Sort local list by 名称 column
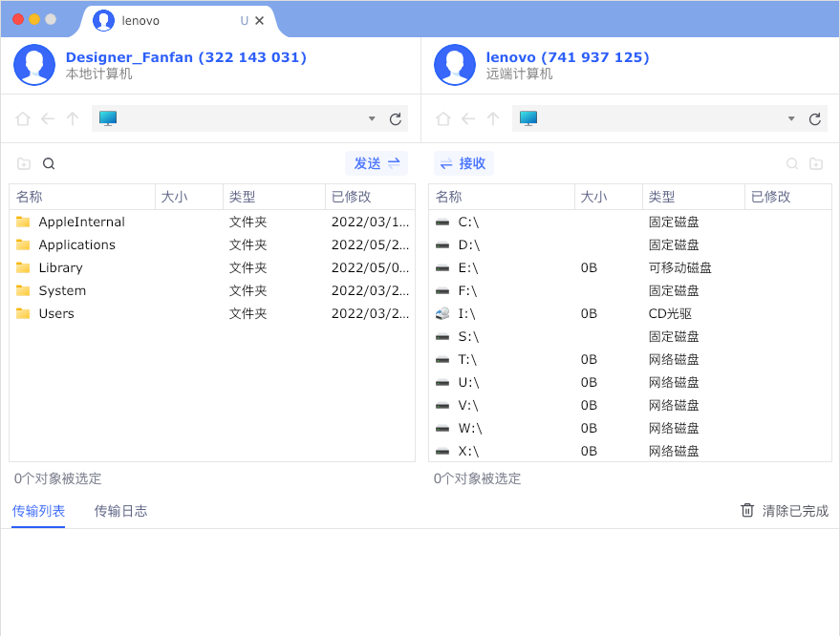The height and width of the screenshot is (636, 840). pyautogui.click(x=82, y=197)
